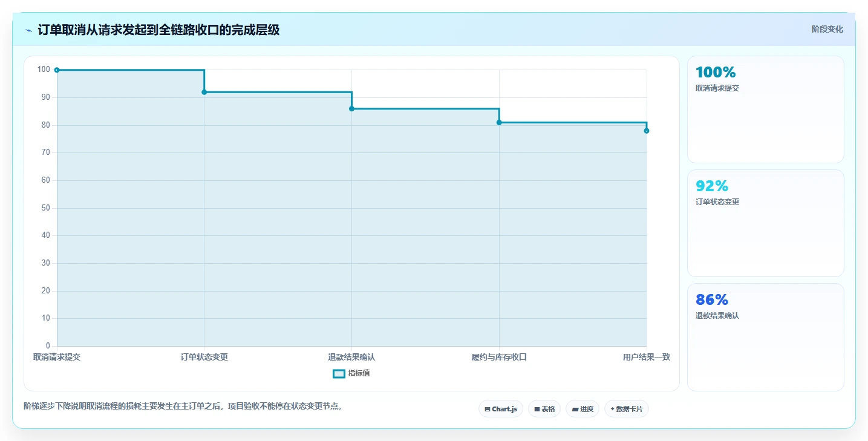Screen dimensions: 868x441
Task: Click the chart title 订单取消从请求发起到全链路收口的完成层级
Action: [x=158, y=30]
